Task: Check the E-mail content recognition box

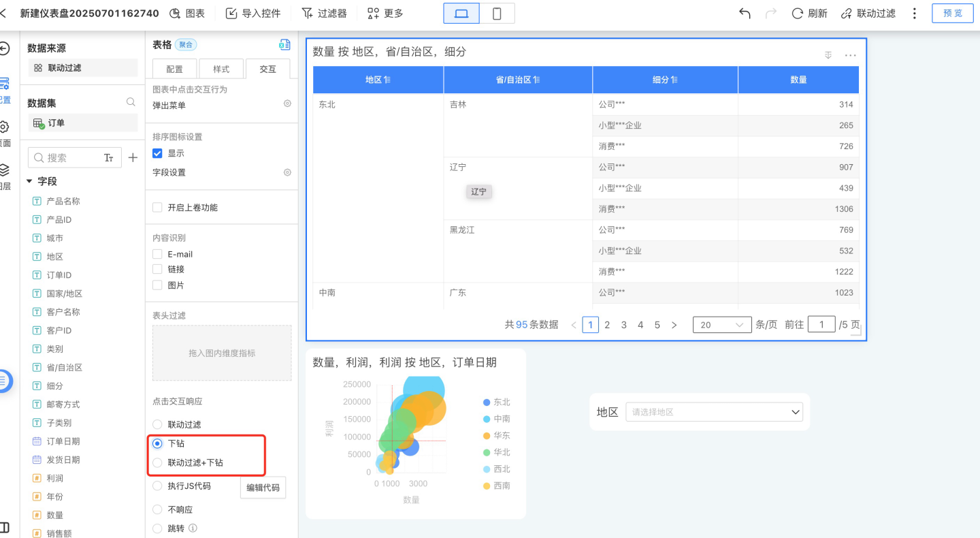Action: pos(157,254)
